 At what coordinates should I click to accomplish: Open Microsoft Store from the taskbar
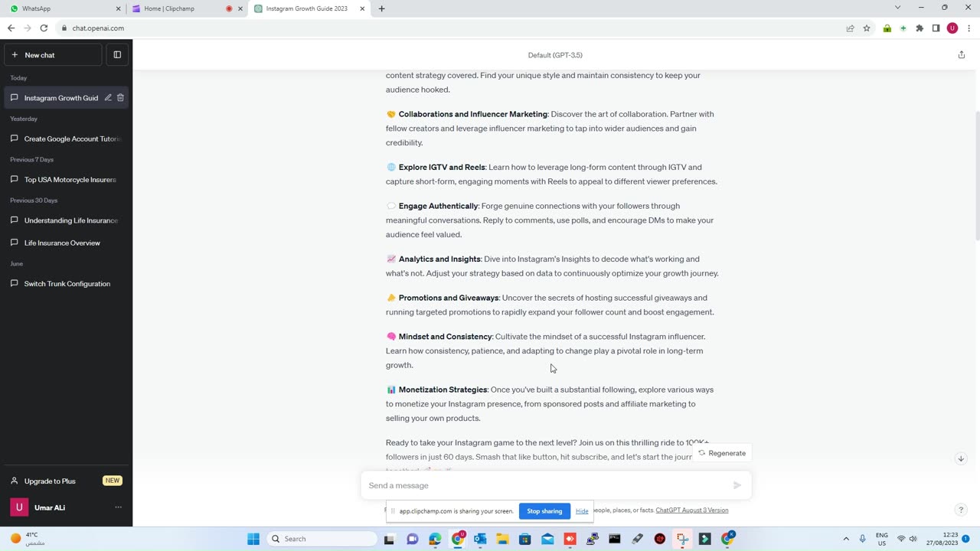(x=525, y=539)
